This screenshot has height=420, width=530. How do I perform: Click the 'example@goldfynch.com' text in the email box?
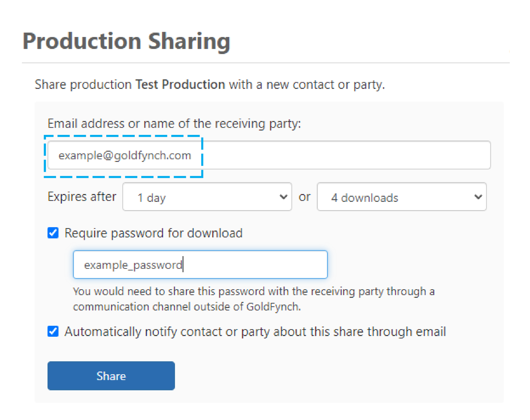125,156
